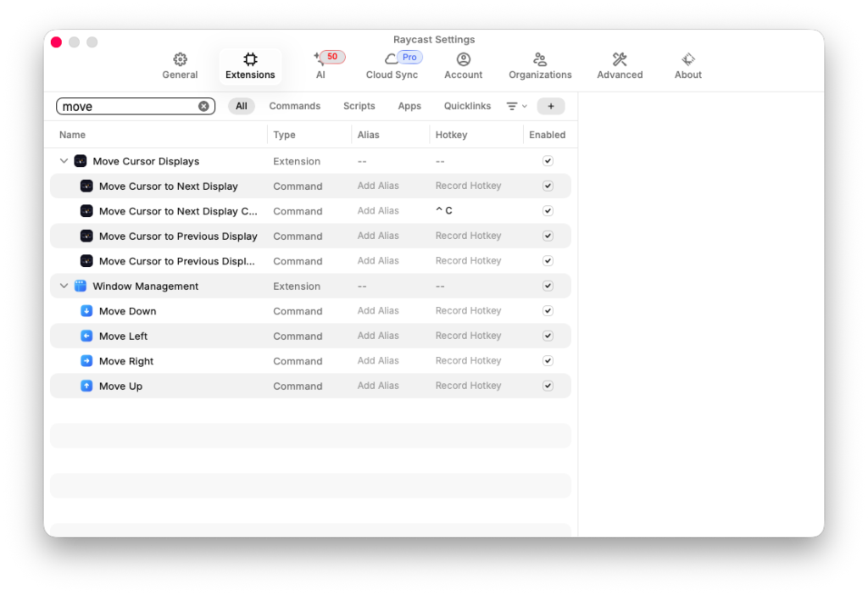Disable the Window Management extension checkbox
Viewport: 868px width, 595px height.
pyautogui.click(x=548, y=286)
